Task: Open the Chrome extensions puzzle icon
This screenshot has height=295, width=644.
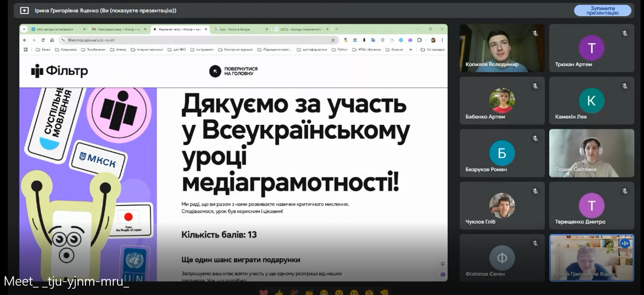Action: point(419,40)
